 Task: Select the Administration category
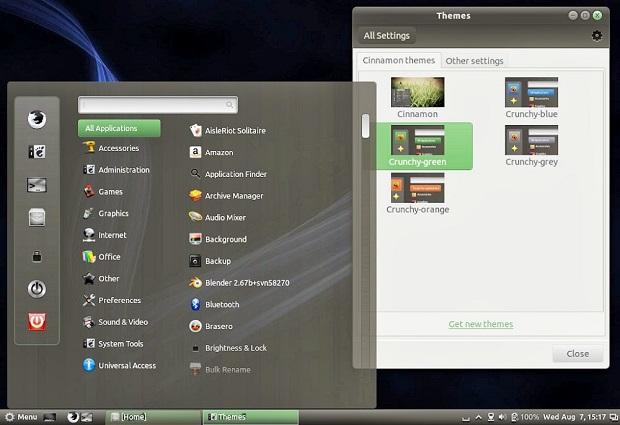click(116, 170)
